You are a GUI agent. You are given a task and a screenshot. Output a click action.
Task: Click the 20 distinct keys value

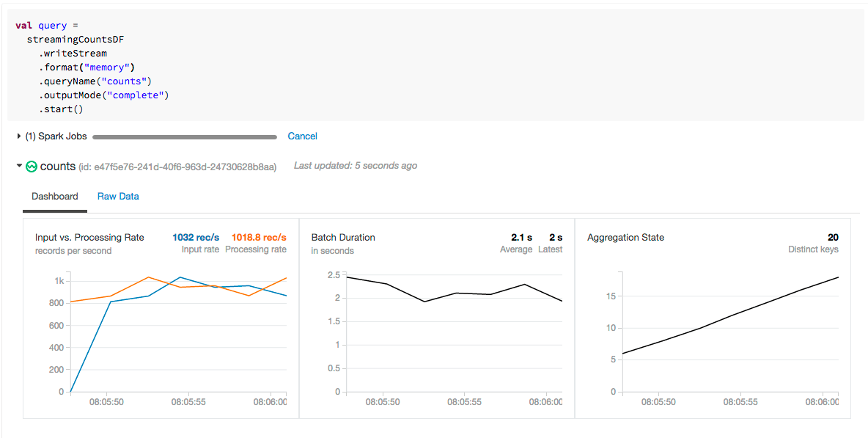(x=833, y=238)
